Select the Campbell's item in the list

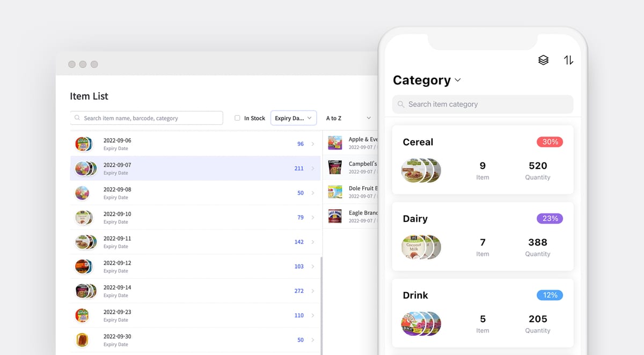[x=349, y=167]
